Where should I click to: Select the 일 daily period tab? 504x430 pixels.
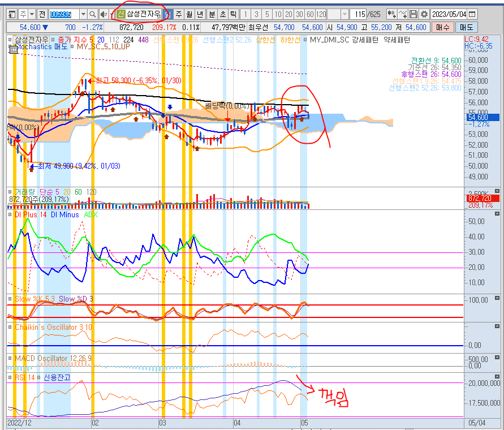click(x=168, y=14)
